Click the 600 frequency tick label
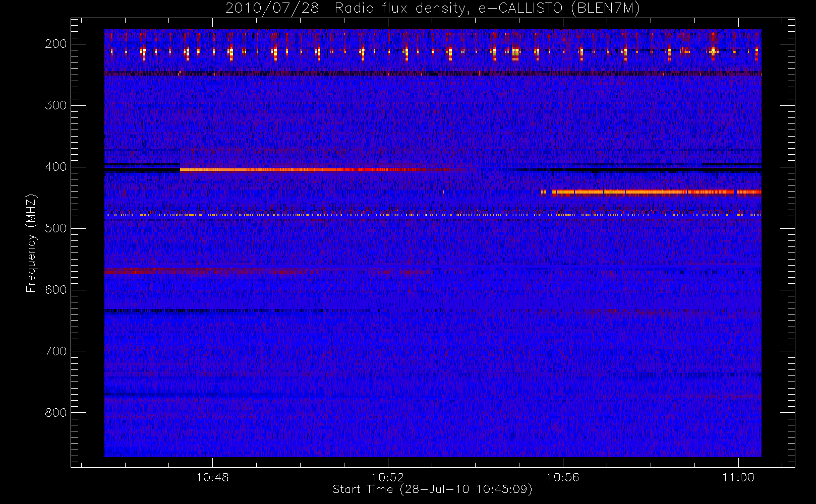 (55, 290)
